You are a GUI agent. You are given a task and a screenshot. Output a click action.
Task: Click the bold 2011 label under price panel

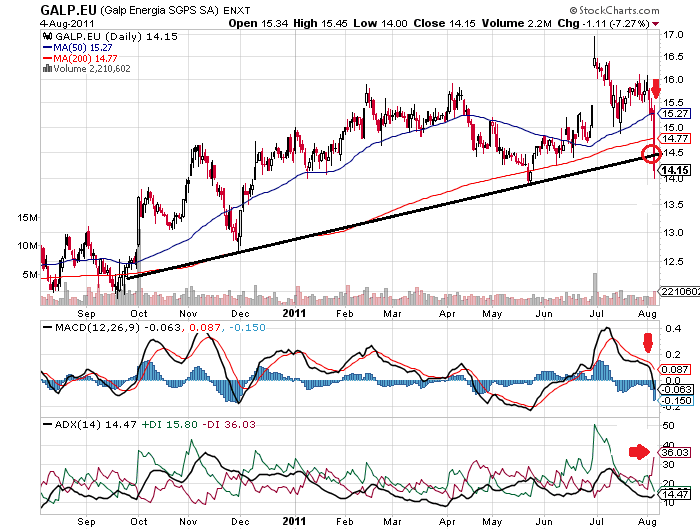click(x=294, y=313)
